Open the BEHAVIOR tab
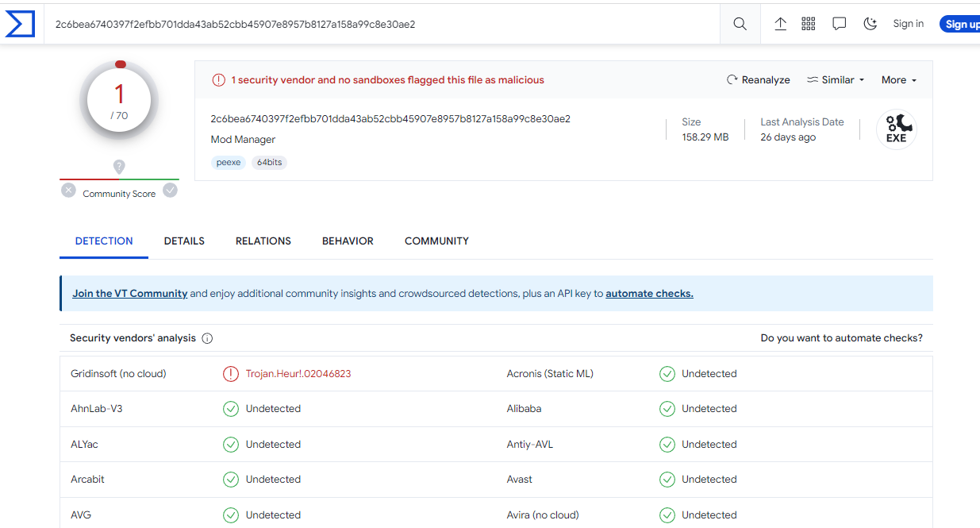The height and width of the screenshot is (528, 980). click(x=348, y=241)
